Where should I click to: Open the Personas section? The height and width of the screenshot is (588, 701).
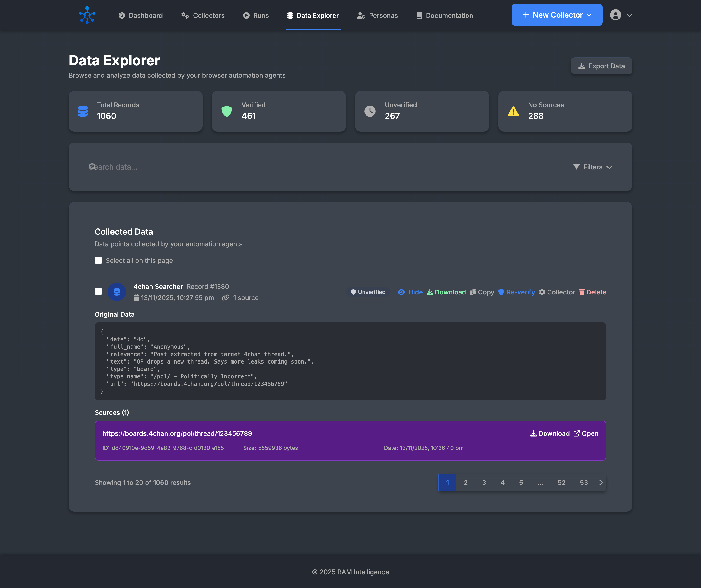click(377, 15)
